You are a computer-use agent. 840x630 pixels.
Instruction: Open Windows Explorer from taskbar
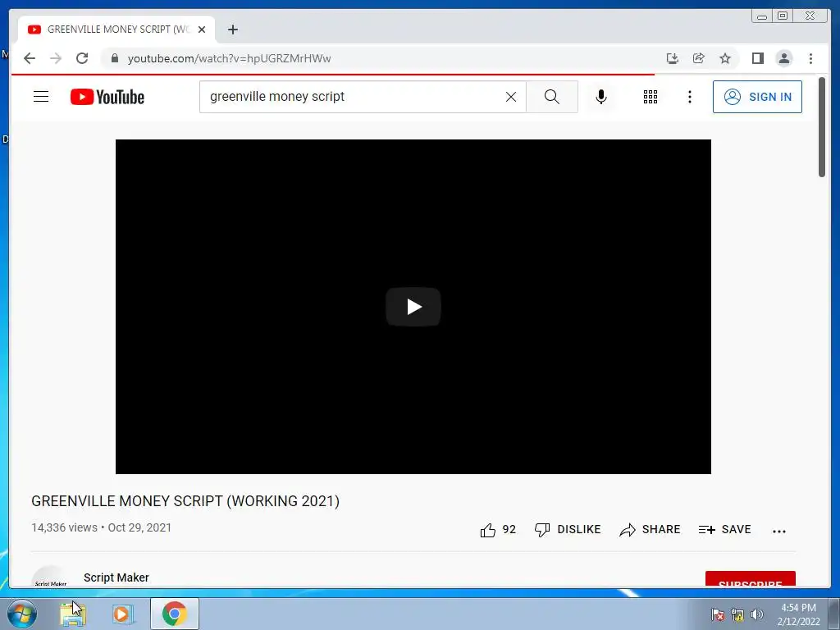(73, 614)
